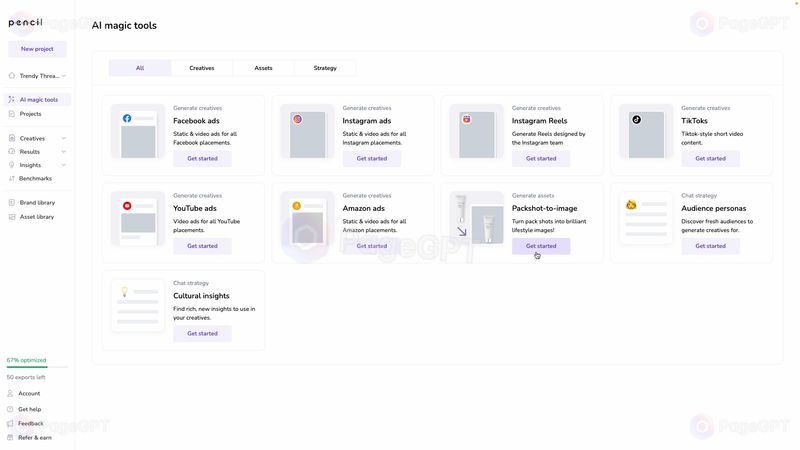Open Projects in the sidebar

[x=30, y=114]
